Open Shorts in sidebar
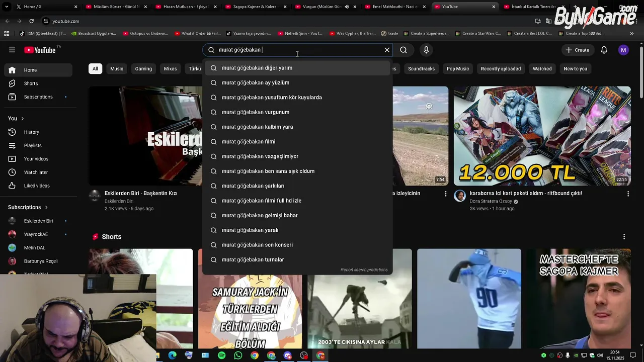 (x=38, y=83)
